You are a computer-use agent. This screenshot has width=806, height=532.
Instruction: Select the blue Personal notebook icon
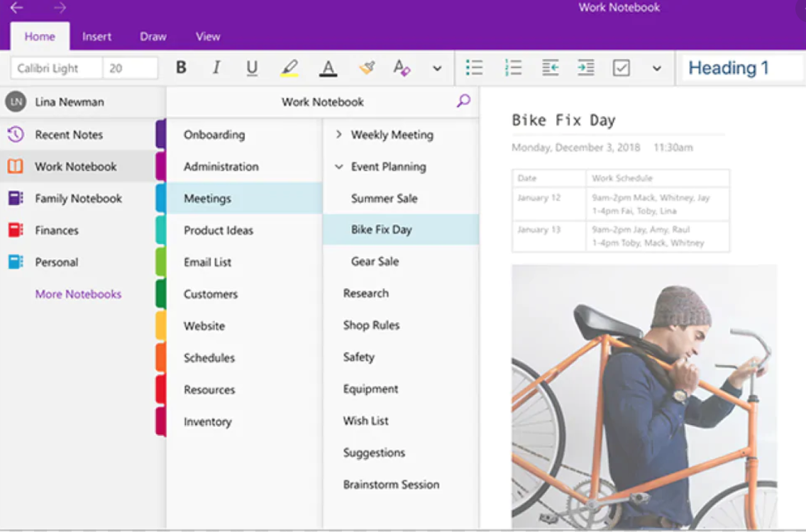tap(16, 262)
